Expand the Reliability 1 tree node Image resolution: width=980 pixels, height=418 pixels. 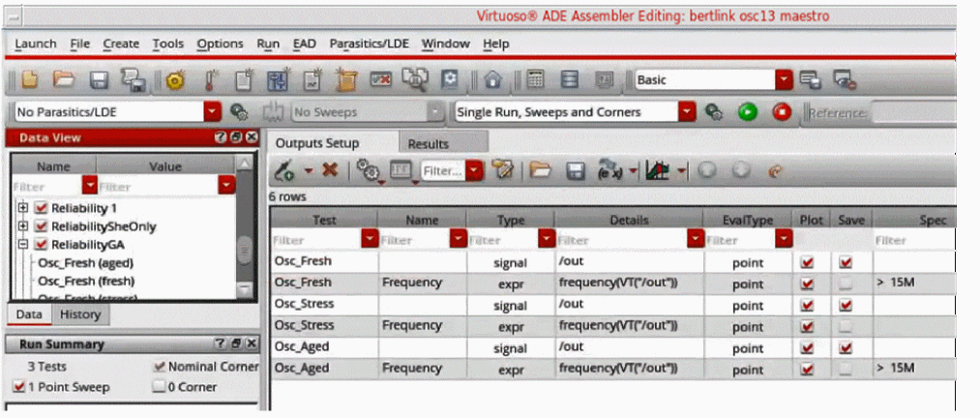pyautogui.click(x=23, y=208)
